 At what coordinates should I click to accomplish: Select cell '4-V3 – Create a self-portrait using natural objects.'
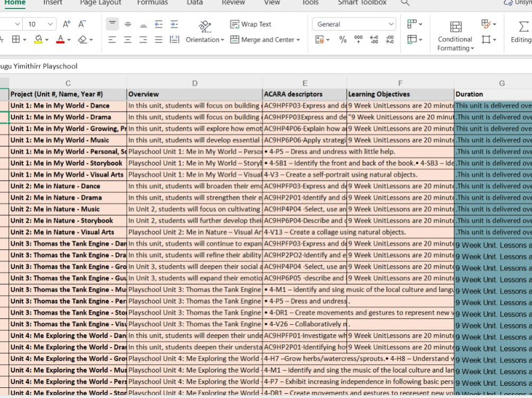(x=358, y=175)
